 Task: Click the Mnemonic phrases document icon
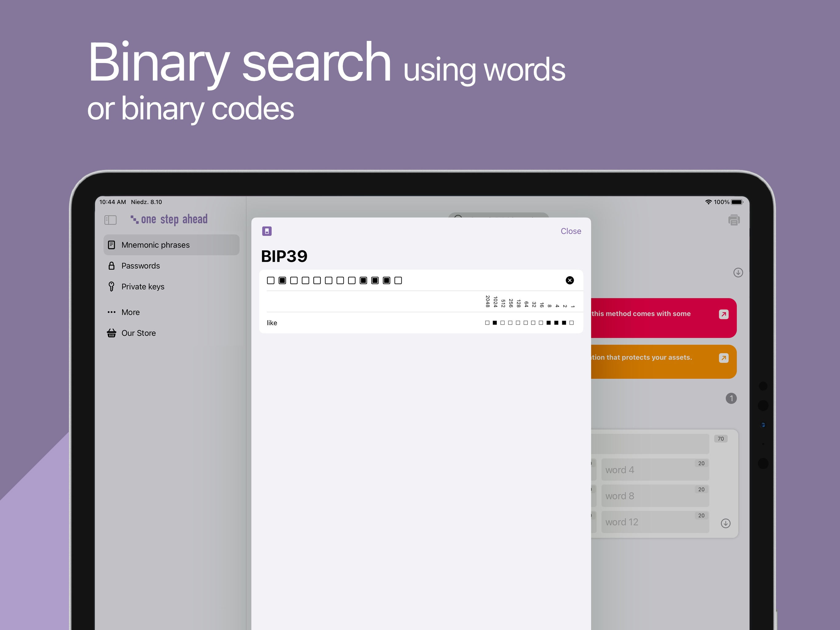tap(111, 245)
